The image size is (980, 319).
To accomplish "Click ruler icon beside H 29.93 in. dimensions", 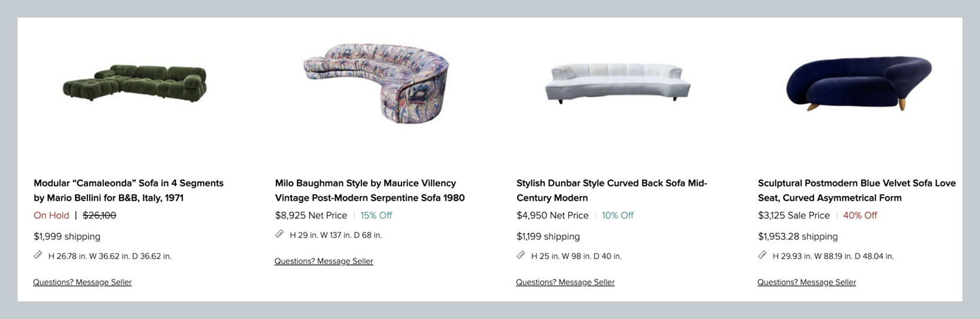I will (762, 255).
